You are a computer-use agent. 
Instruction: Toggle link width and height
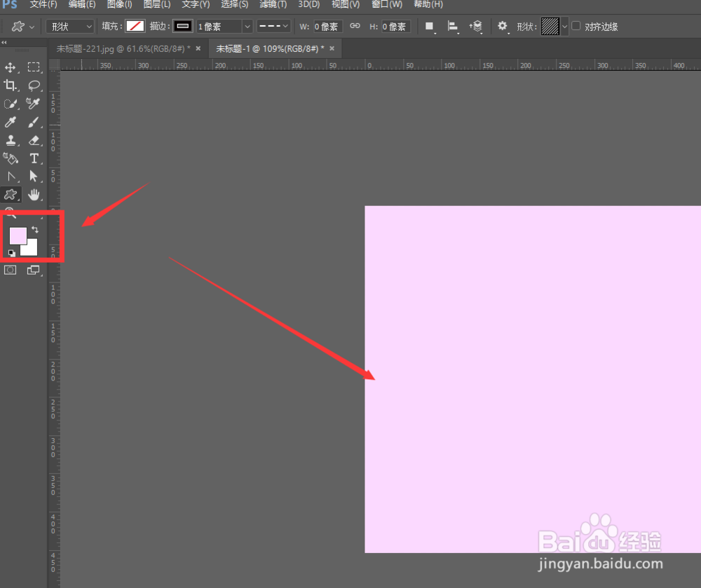point(355,26)
